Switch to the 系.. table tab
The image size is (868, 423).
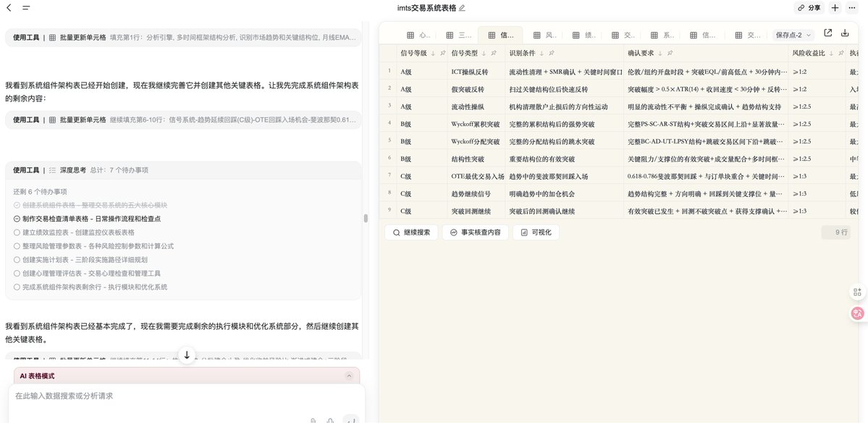(662, 35)
